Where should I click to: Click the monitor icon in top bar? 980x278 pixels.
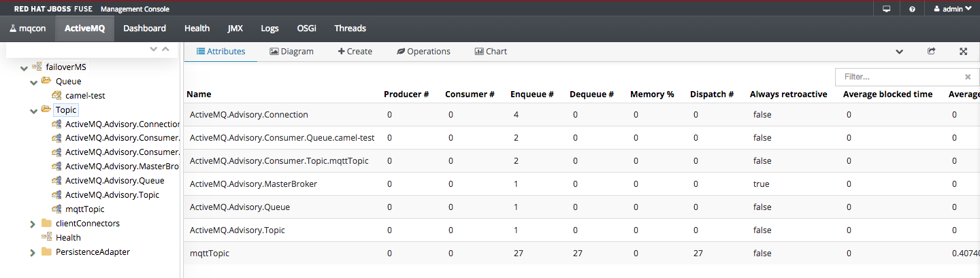click(x=887, y=9)
